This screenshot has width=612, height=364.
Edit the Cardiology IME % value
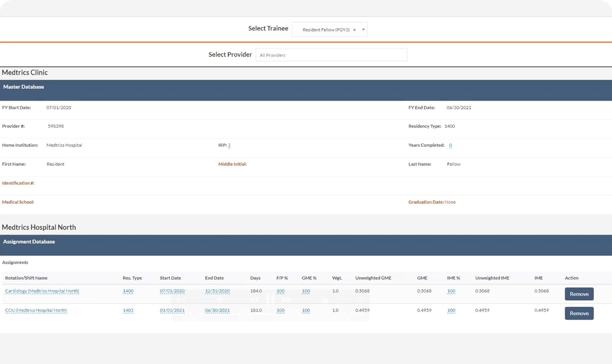(x=451, y=291)
